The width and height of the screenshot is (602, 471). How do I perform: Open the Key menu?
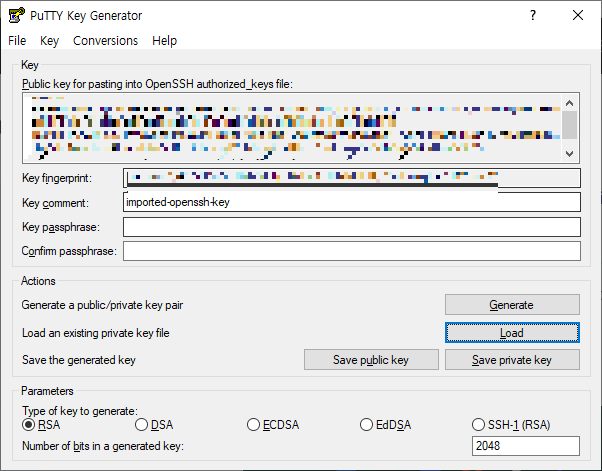(x=50, y=41)
